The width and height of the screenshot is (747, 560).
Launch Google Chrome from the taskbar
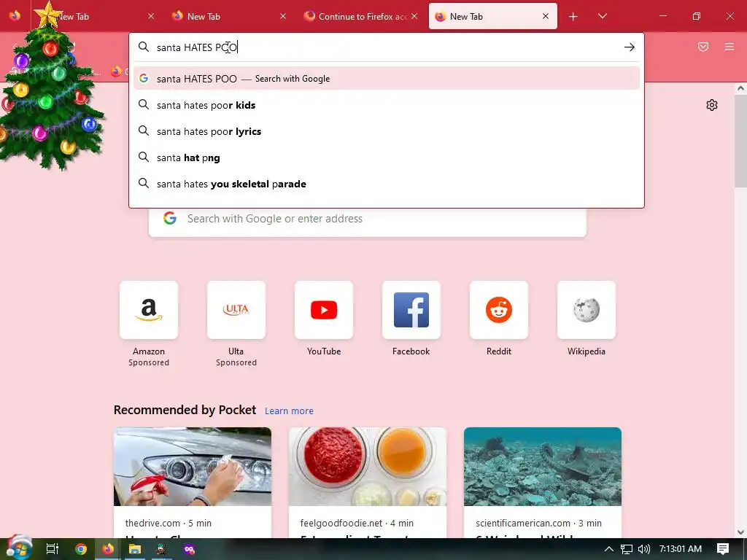tap(81, 549)
